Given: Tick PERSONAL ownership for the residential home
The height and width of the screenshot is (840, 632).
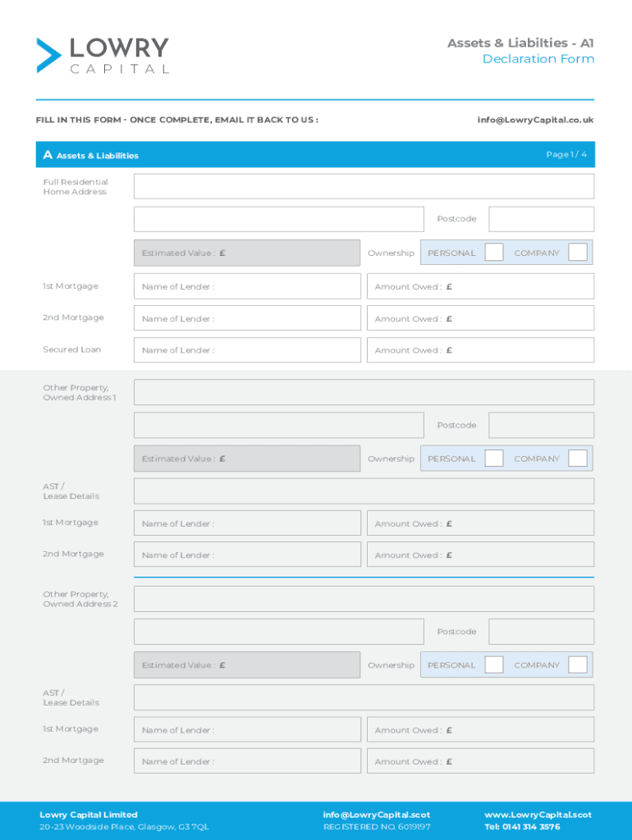Looking at the screenshot, I should (493, 253).
